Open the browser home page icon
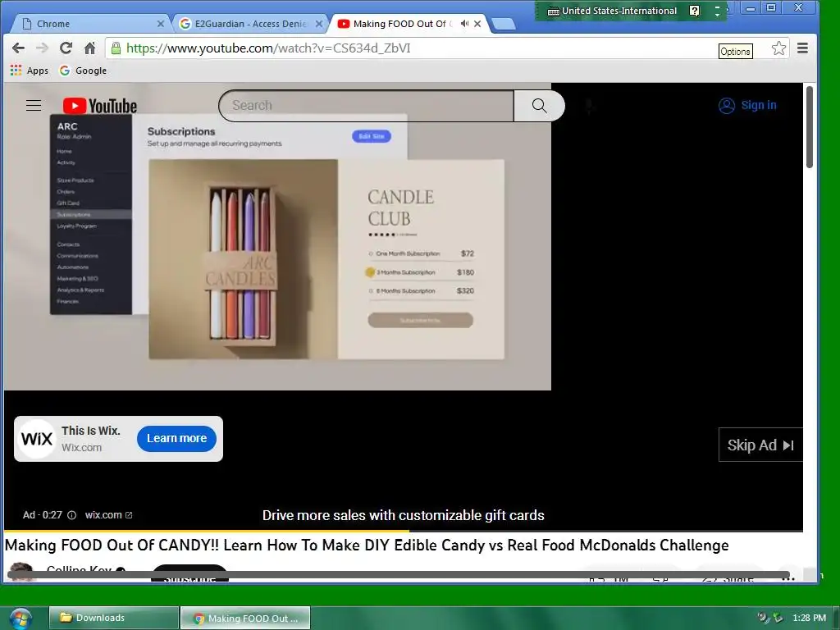 pos(90,48)
